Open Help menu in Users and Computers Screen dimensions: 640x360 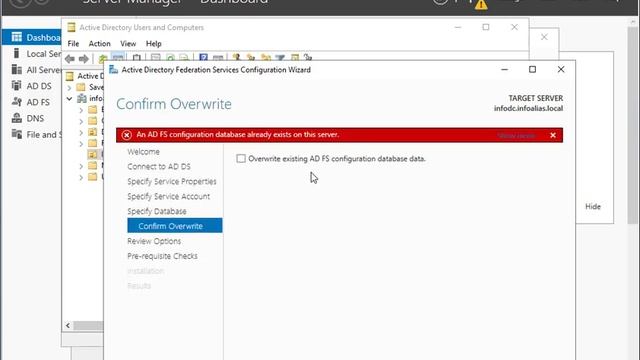[153, 43]
